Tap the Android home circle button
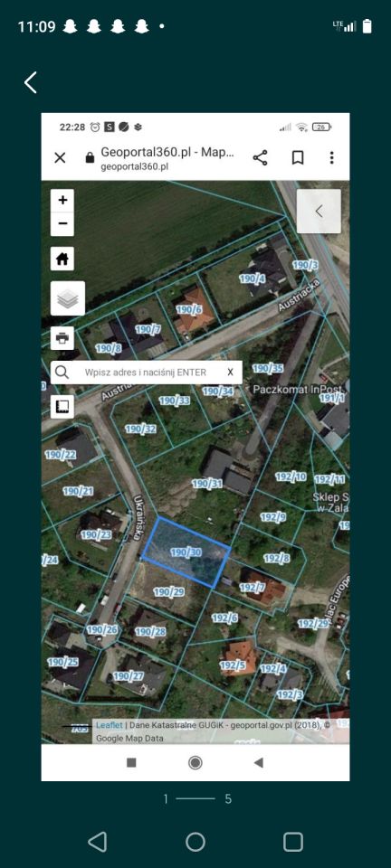 point(195,842)
